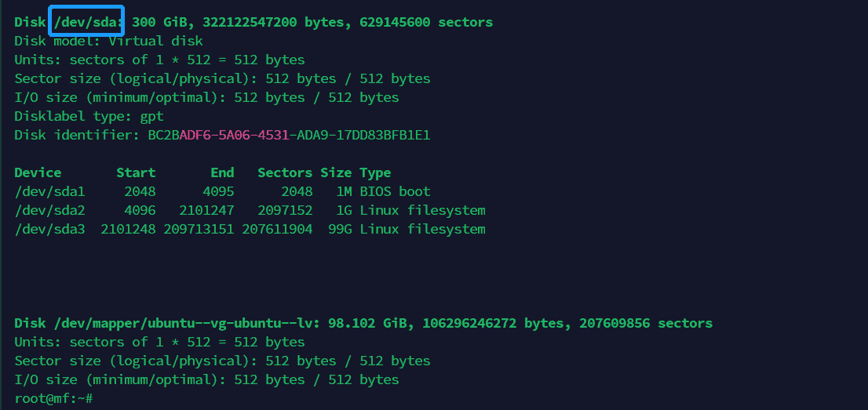Click the 'Size' column header

pyautogui.click(x=336, y=172)
